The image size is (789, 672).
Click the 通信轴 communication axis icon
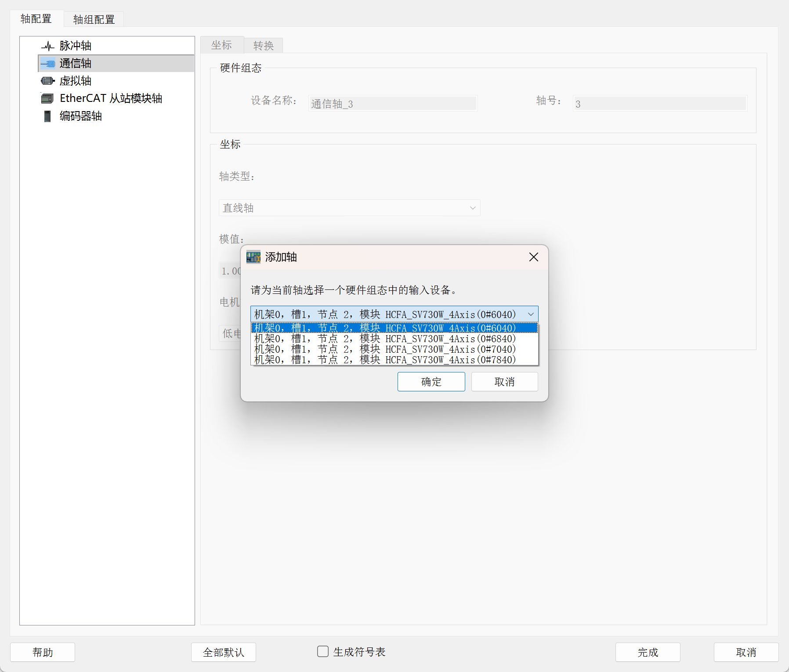(47, 64)
